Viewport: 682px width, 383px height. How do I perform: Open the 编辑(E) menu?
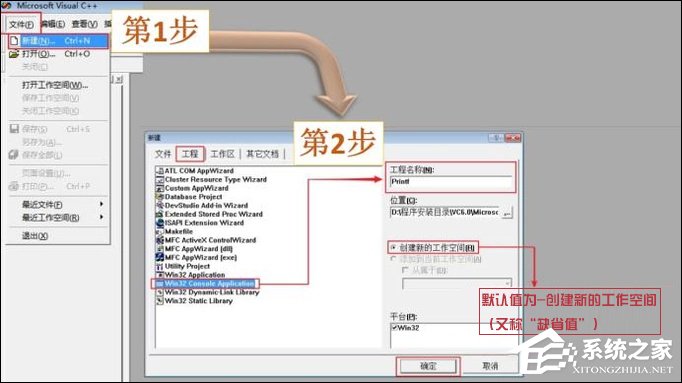pos(53,24)
